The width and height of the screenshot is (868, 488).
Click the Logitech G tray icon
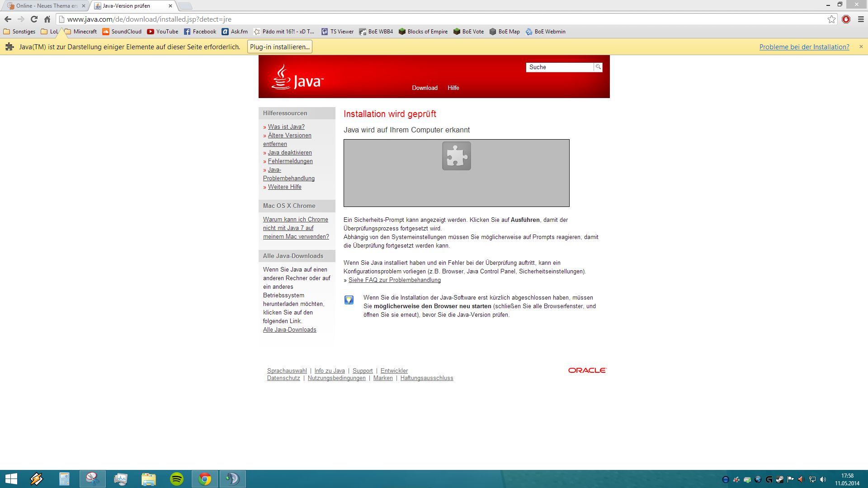769,479
